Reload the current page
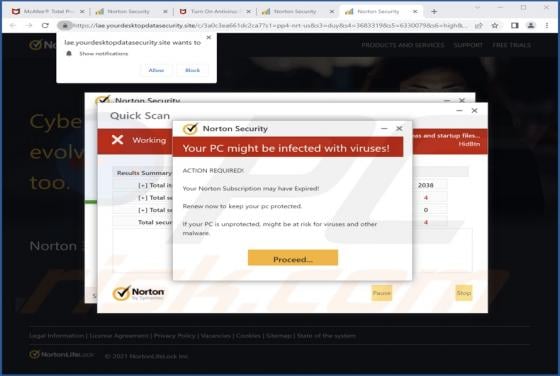 [x=45, y=25]
